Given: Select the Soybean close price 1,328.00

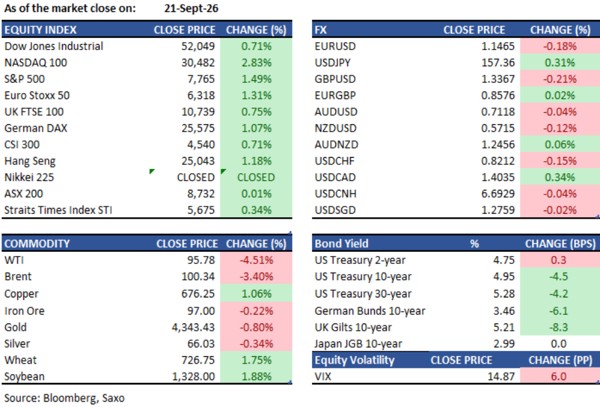Looking at the screenshot, I should [x=193, y=376].
